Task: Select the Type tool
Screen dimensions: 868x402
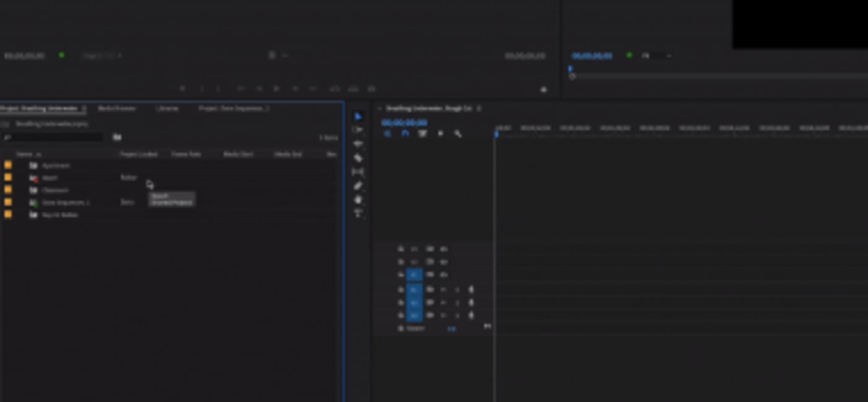Action: 358,213
